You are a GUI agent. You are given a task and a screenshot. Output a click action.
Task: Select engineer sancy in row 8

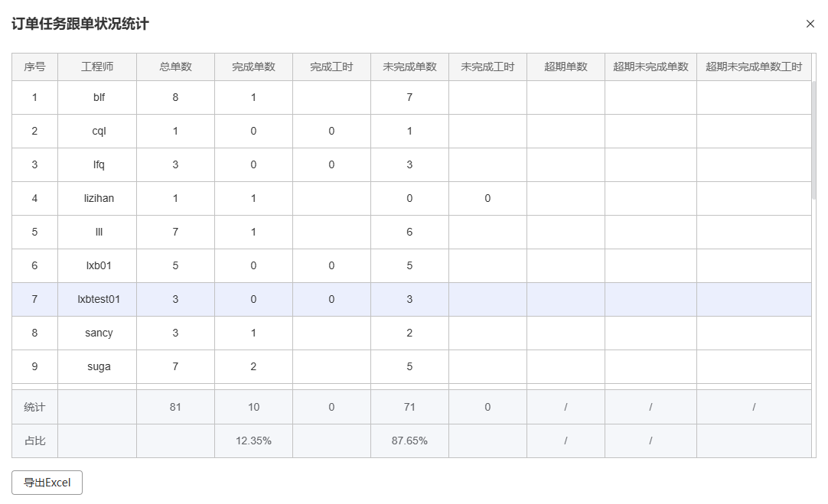pyautogui.click(x=99, y=333)
